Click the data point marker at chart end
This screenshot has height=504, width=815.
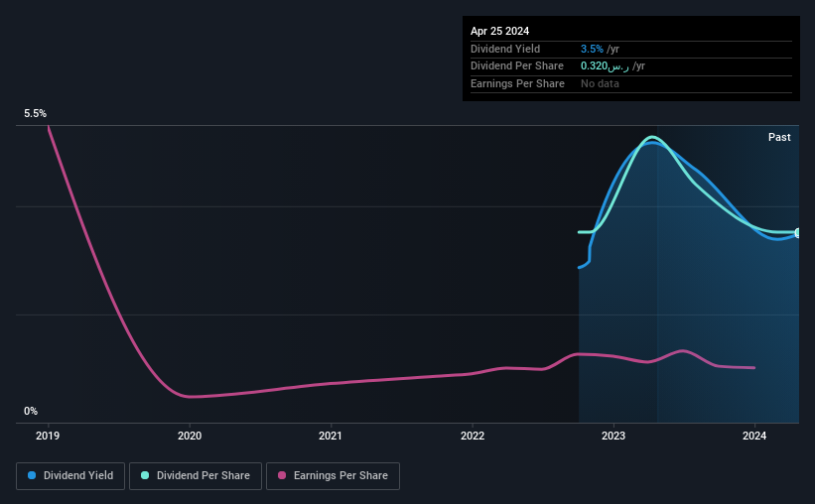pos(798,233)
